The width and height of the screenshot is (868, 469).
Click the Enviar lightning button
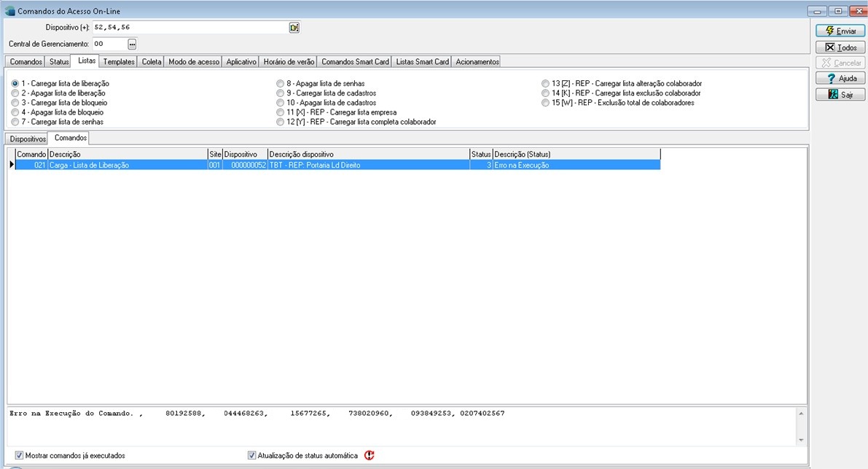(x=840, y=31)
